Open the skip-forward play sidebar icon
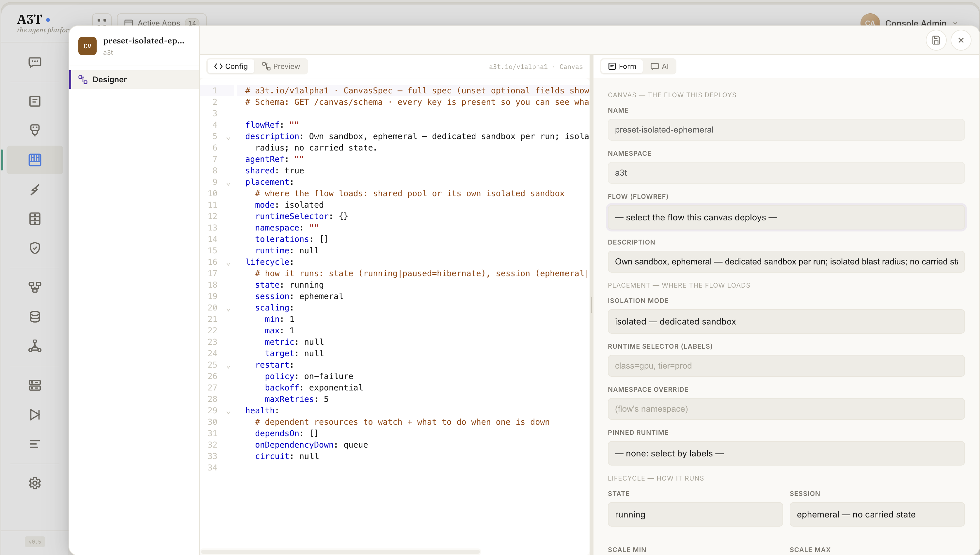This screenshot has width=980, height=555. pos(35,414)
